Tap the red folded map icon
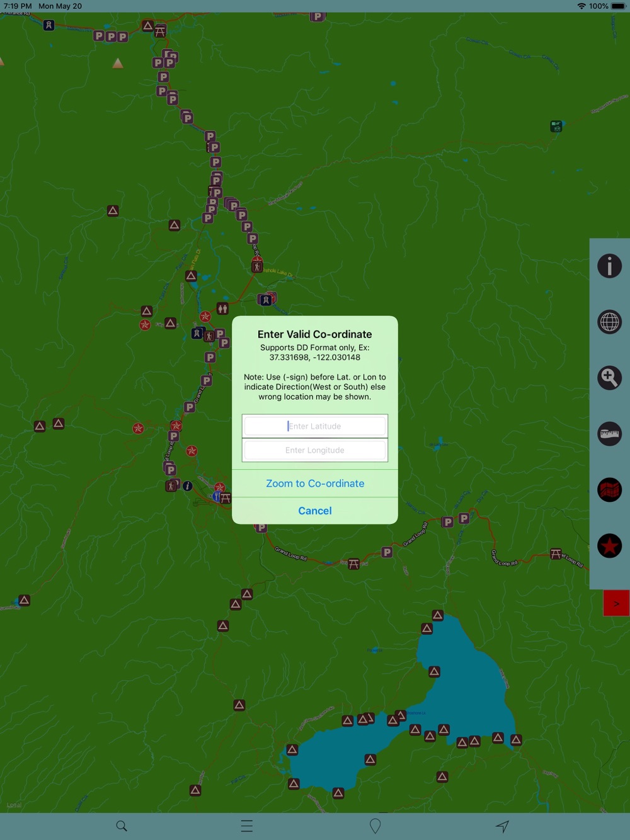The image size is (630, 840). point(609,490)
